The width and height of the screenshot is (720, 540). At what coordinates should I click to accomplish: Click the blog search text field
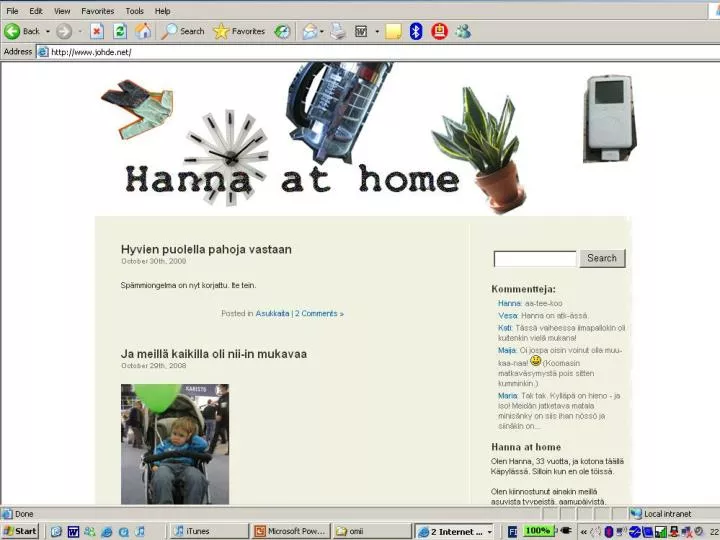[x=535, y=259]
